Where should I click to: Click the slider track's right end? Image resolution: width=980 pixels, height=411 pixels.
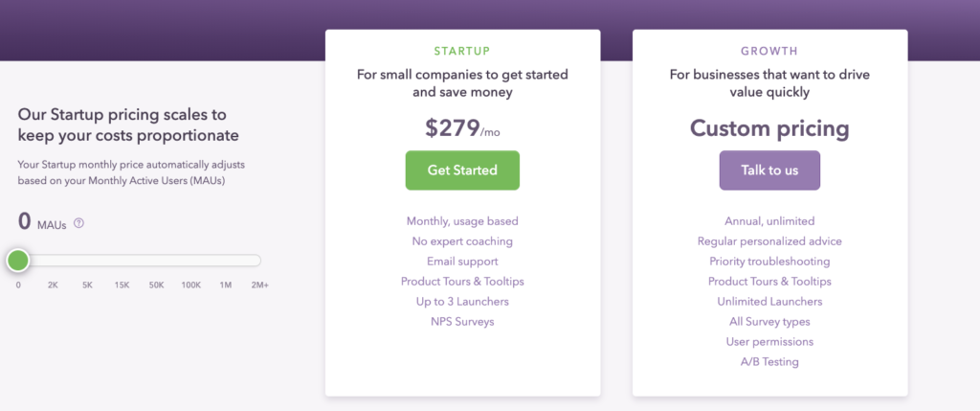pyautogui.click(x=256, y=261)
